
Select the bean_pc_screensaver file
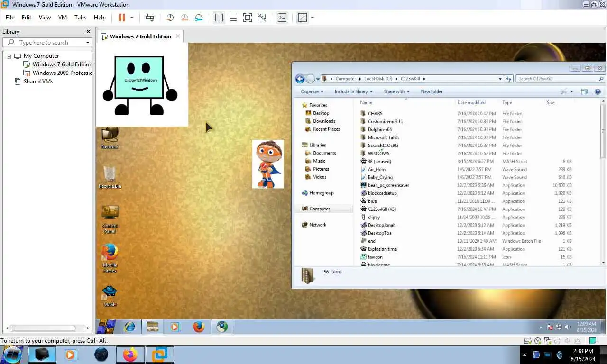(388, 185)
